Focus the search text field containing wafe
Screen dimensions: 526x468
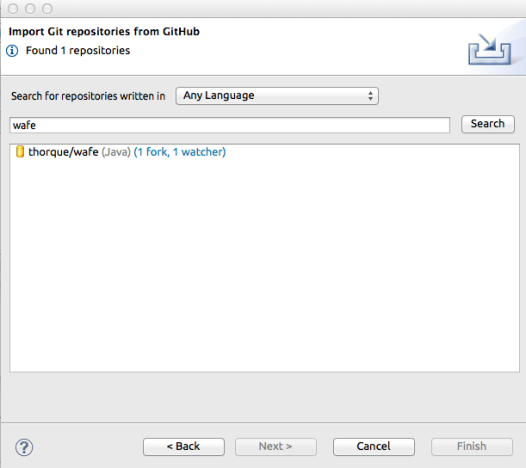point(229,125)
